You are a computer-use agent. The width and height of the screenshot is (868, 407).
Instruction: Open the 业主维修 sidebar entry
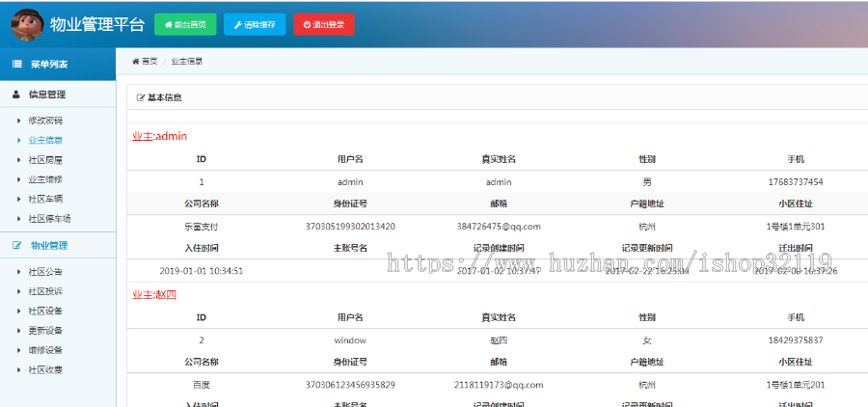coord(45,179)
